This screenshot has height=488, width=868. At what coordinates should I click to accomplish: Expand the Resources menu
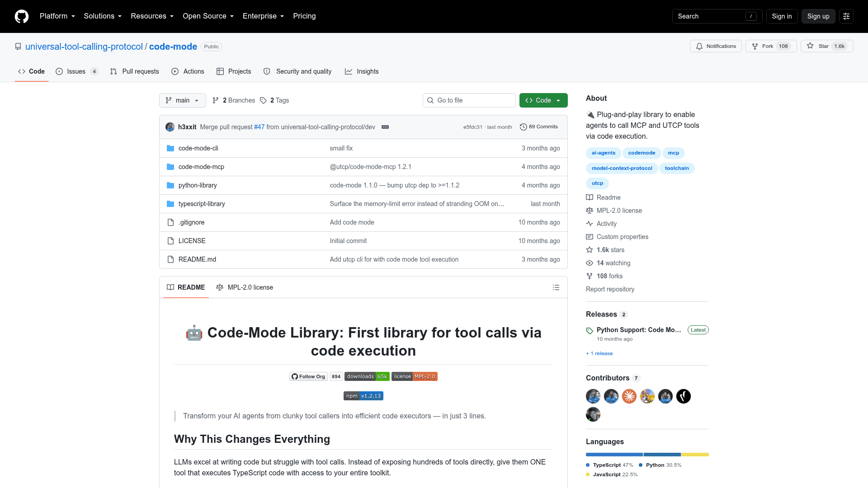152,16
